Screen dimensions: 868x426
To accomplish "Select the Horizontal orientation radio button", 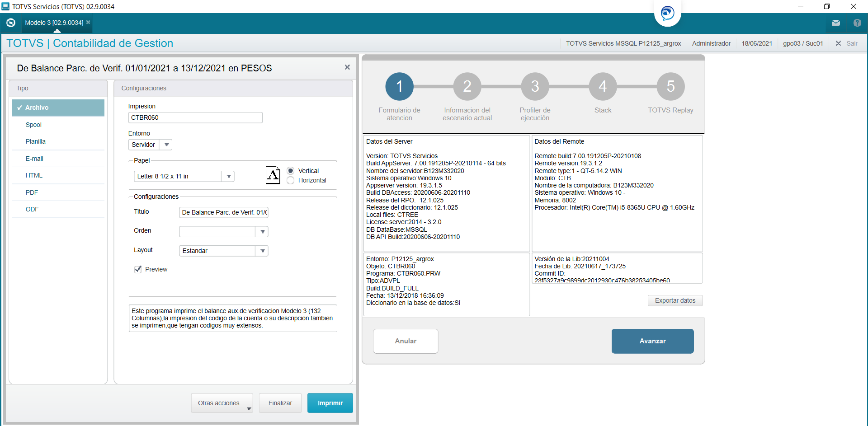I will [291, 180].
